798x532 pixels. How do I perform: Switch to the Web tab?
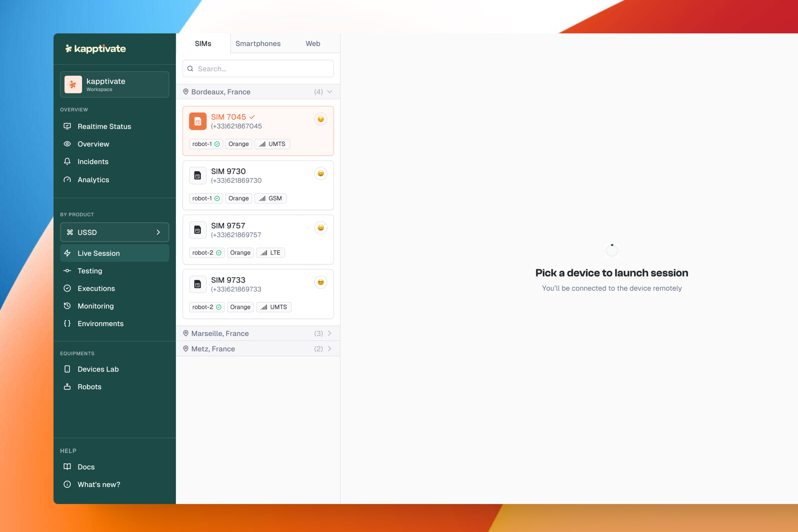[x=313, y=43]
